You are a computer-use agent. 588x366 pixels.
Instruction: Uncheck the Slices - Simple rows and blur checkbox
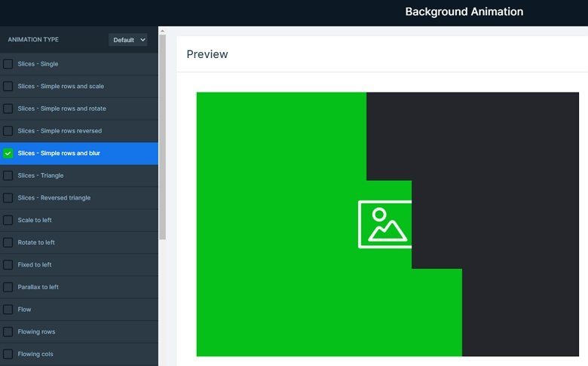click(8, 153)
